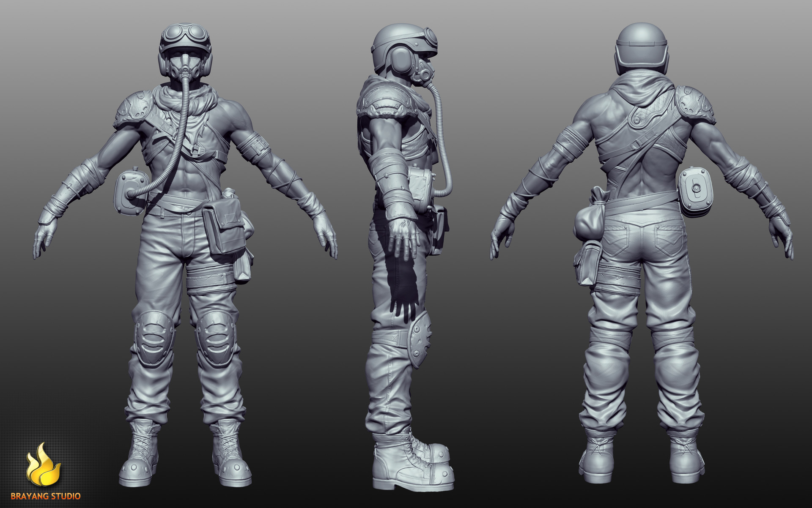Click the left boot of front-view character
Viewport: 812px width, 508px height.
point(230,454)
